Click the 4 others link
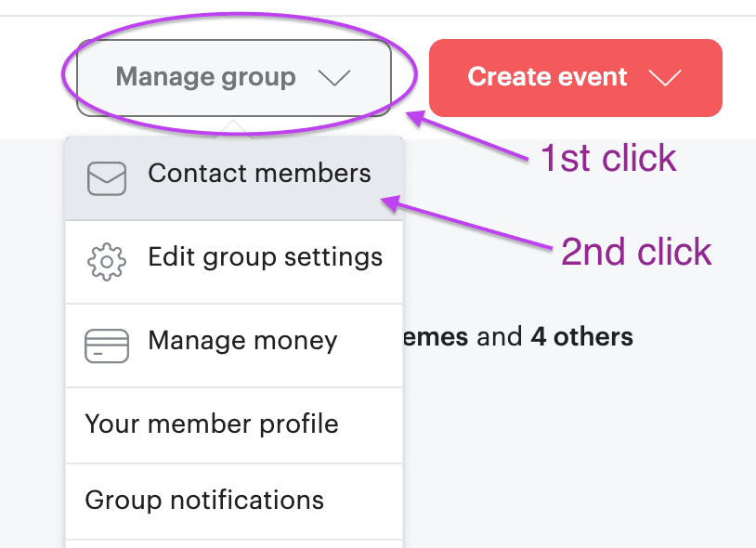Image resolution: width=756 pixels, height=548 pixels. tap(581, 337)
